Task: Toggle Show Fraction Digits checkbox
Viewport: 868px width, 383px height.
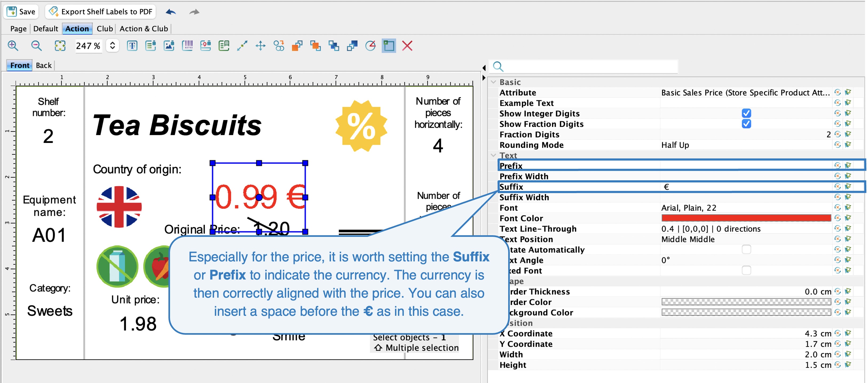Action: [x=746, y=124]
